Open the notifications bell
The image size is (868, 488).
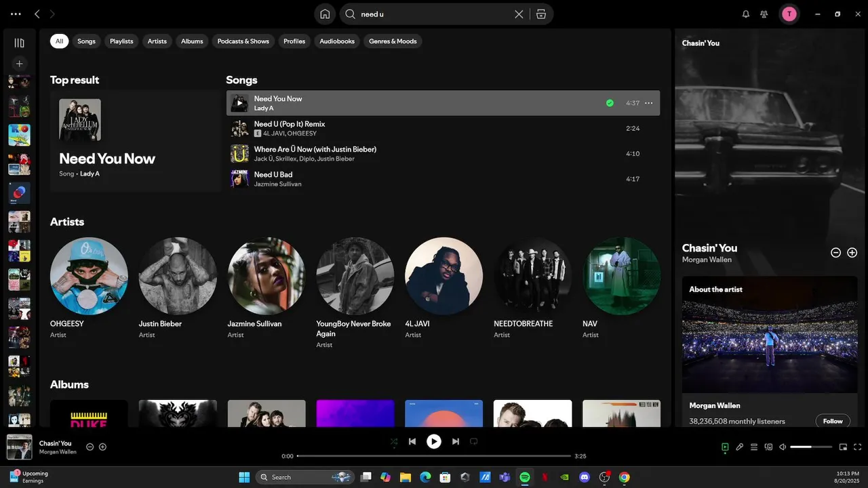pos(746,14)
